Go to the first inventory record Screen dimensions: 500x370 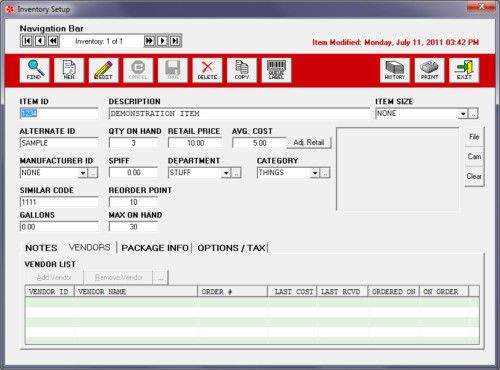[27, 41]
